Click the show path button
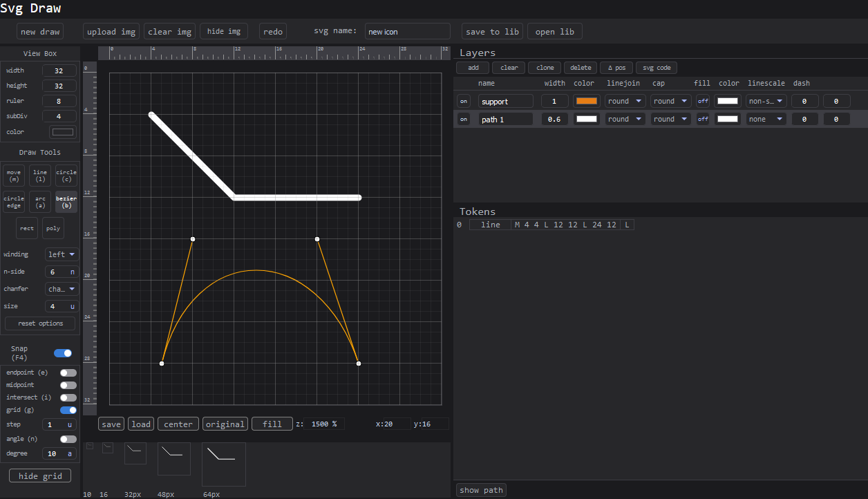 (x=481, y=490)
